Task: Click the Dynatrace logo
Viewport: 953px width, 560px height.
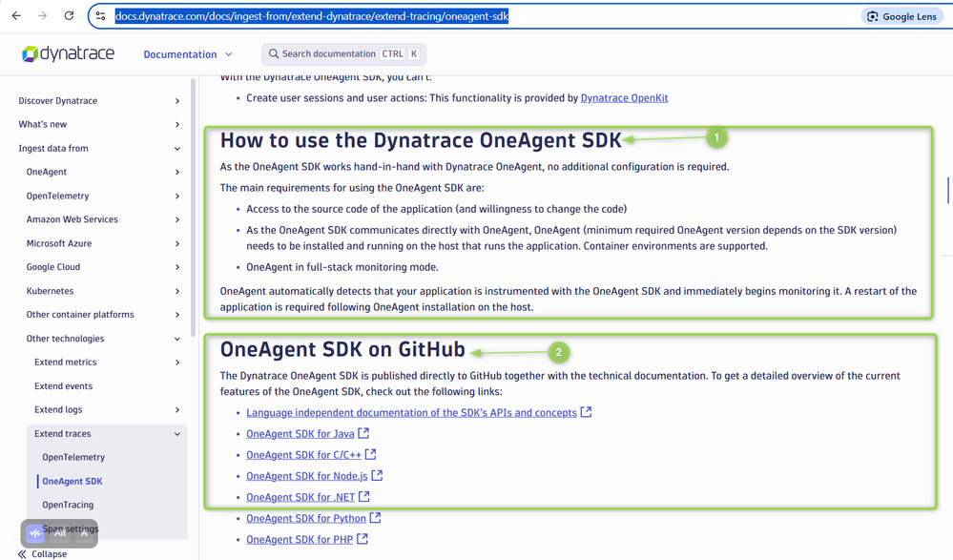Action: pos(68,54)
